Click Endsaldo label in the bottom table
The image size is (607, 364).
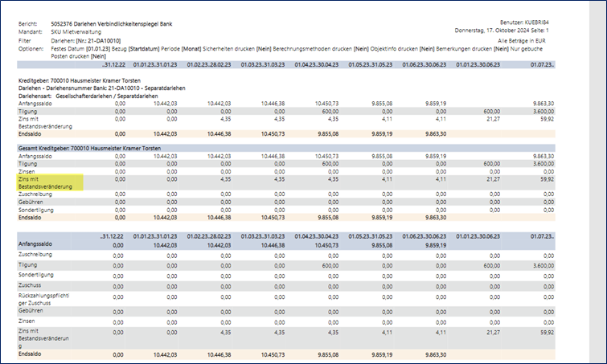click(x=31, y=353)
